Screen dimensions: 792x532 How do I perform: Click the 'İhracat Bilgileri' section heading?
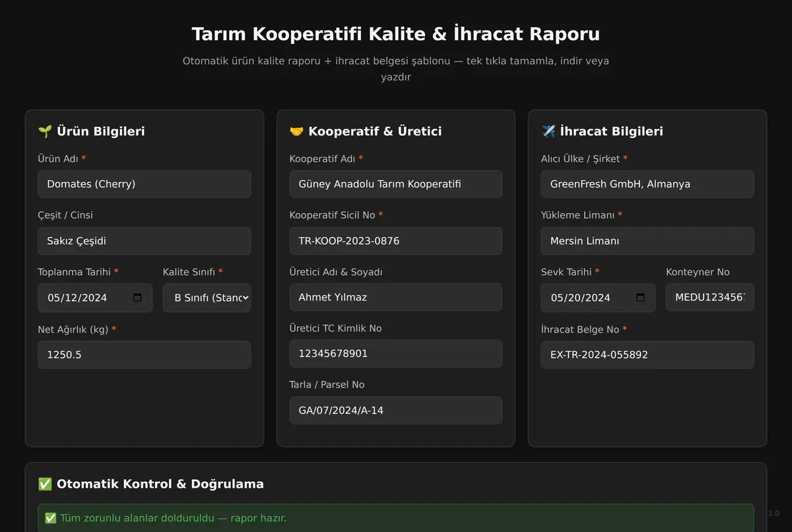pos(611,131)
